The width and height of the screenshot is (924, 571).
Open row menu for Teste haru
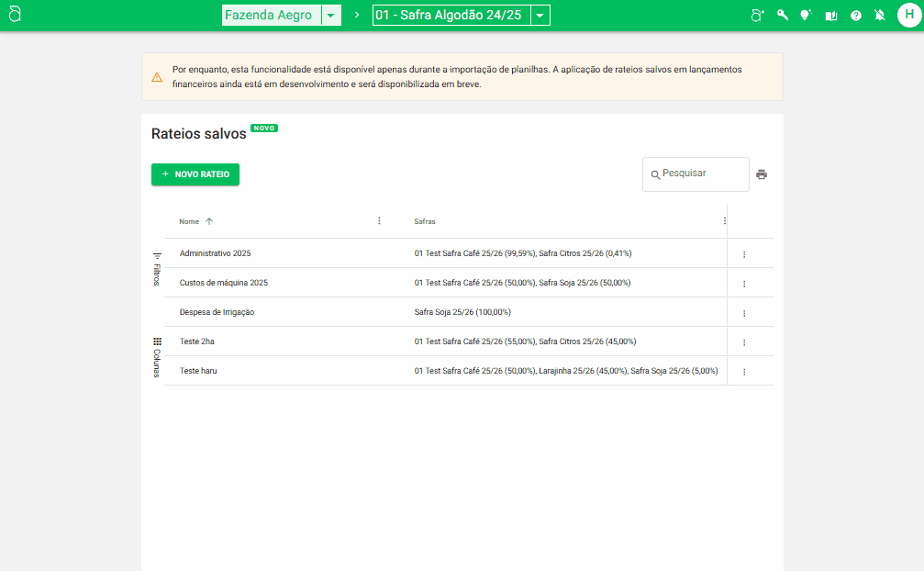744,372
